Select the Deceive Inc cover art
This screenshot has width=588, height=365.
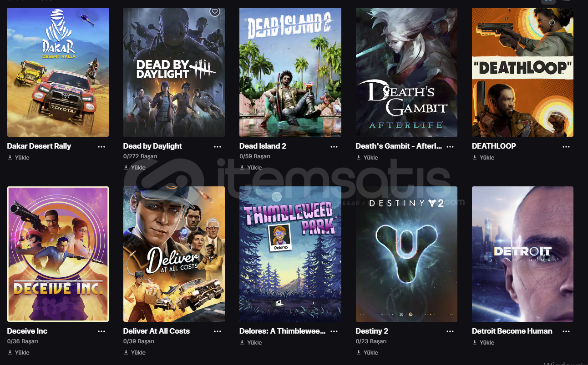click(58, 254)
